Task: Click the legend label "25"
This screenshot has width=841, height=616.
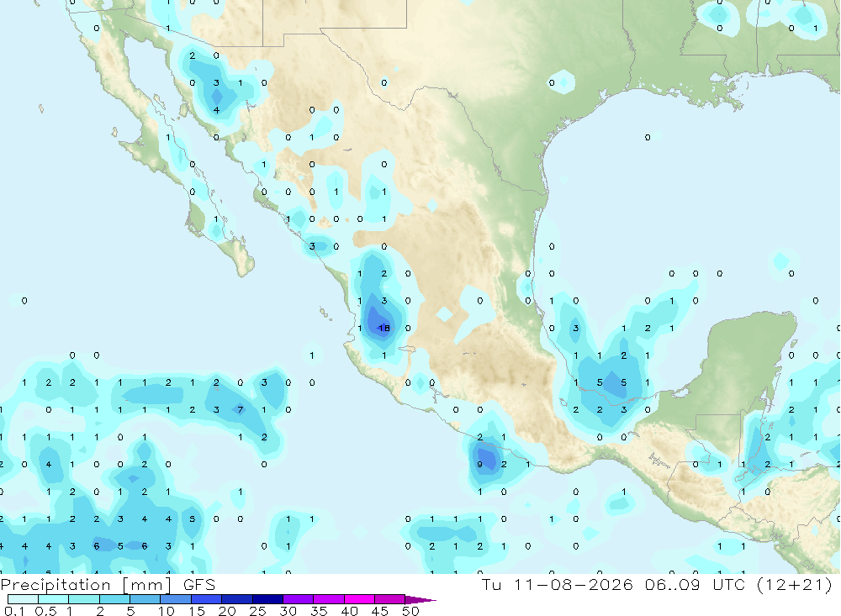Action: click(257, 611)
